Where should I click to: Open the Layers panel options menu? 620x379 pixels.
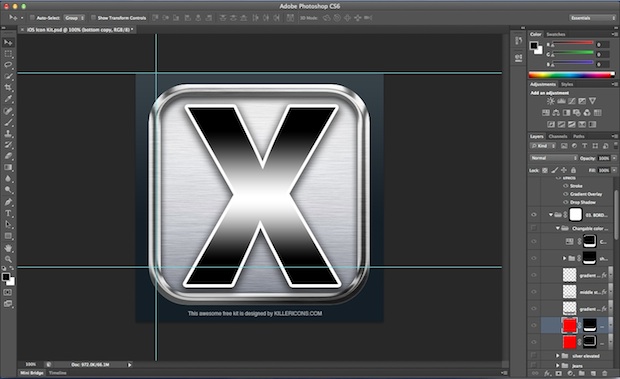pos(615,136)
